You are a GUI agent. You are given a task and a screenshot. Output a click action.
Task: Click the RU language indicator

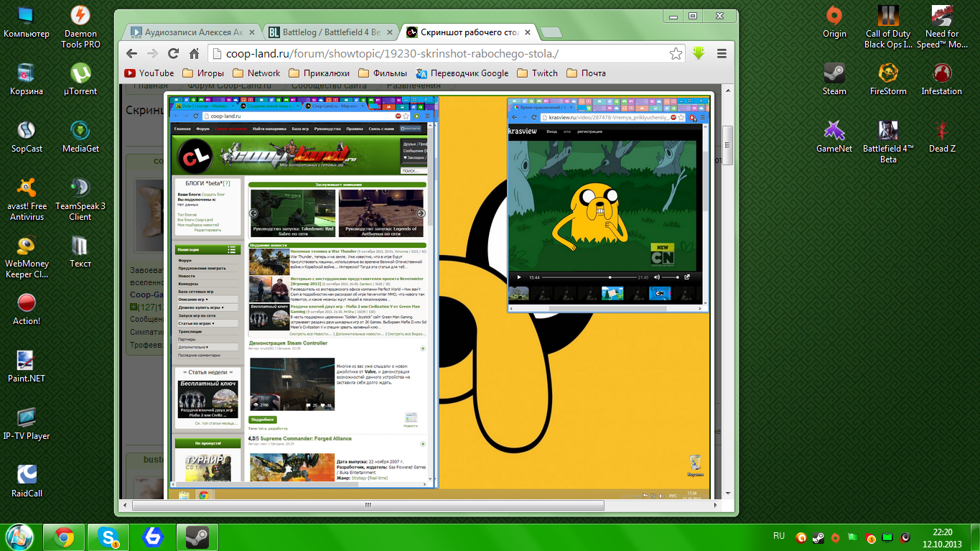click(x=779, y=536)
